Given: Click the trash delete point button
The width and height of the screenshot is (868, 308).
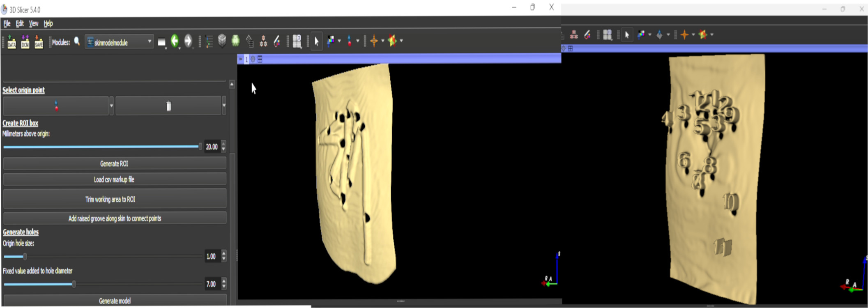Looking at the screenshot, I should click(168, 106).
